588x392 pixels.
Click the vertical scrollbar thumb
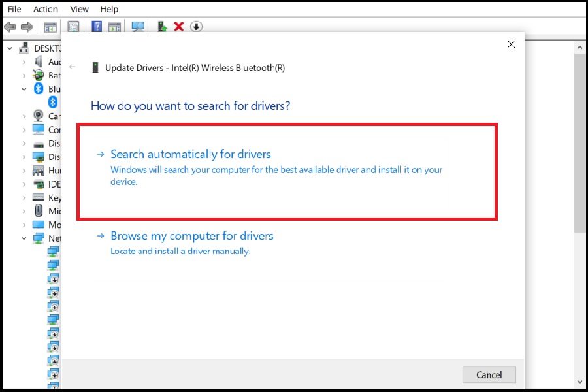tap(580, 143)
